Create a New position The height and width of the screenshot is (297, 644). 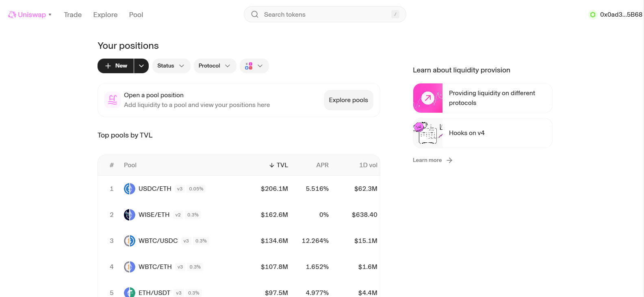tap(116, 66)
